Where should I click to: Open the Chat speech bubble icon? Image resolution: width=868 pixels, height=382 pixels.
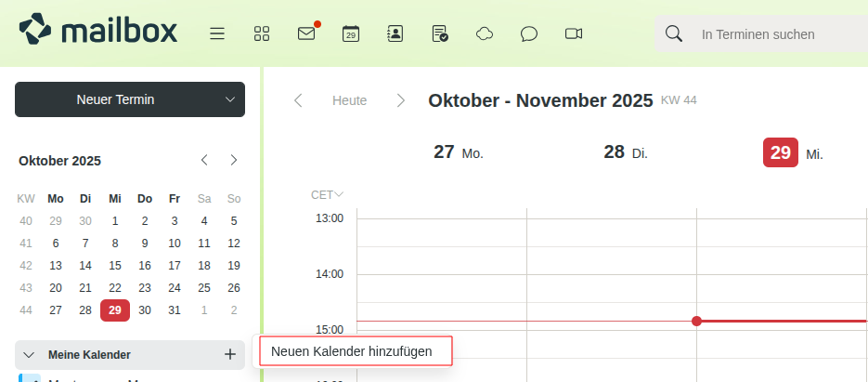point(529,33)
